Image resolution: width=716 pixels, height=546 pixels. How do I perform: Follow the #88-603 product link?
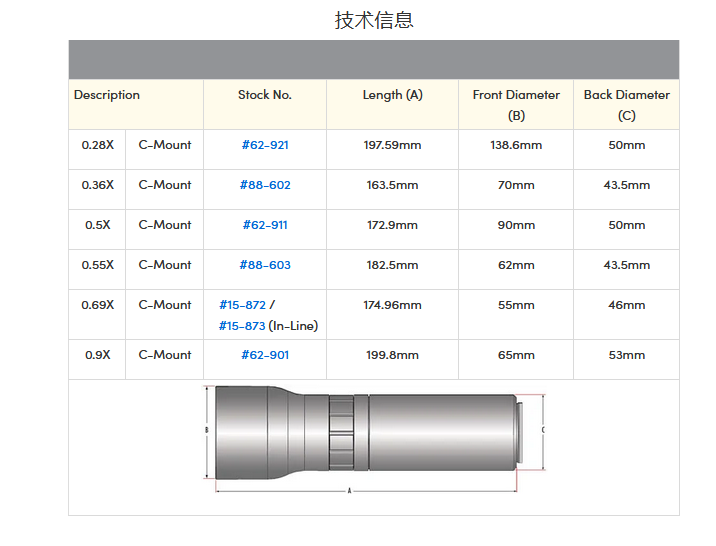pos(265,265)
